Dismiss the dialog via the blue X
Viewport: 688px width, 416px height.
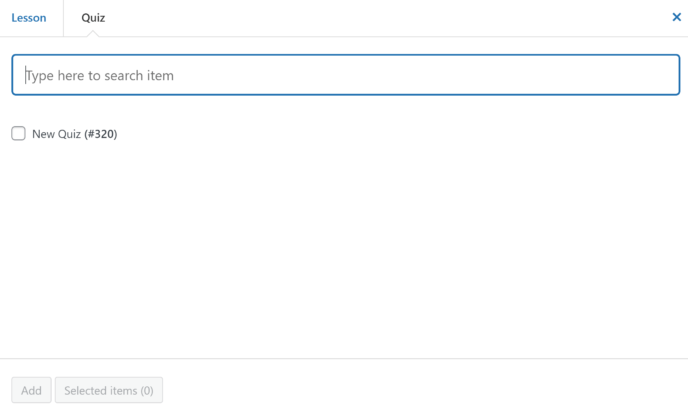(676, 17)
